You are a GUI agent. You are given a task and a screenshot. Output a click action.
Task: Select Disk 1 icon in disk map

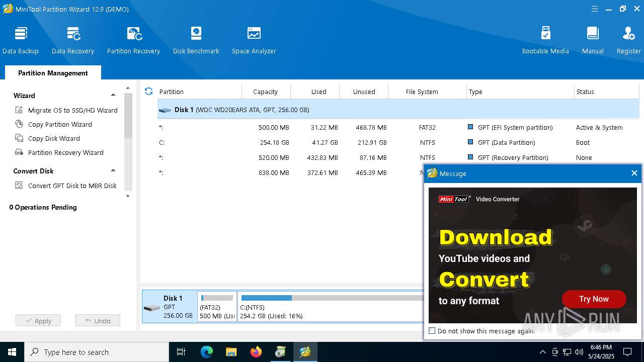point(151,308)
